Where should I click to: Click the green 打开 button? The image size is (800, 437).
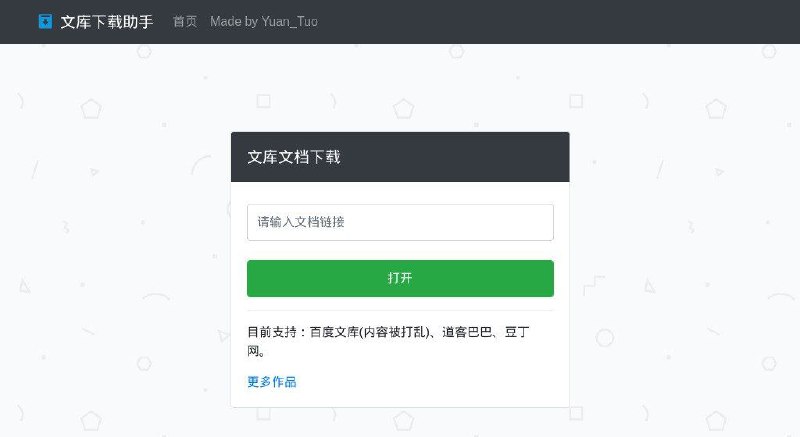[x=400, y=278]
